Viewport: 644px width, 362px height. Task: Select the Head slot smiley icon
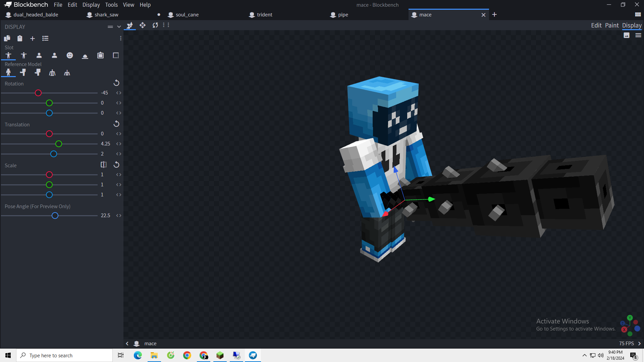[x=70, y=55]
